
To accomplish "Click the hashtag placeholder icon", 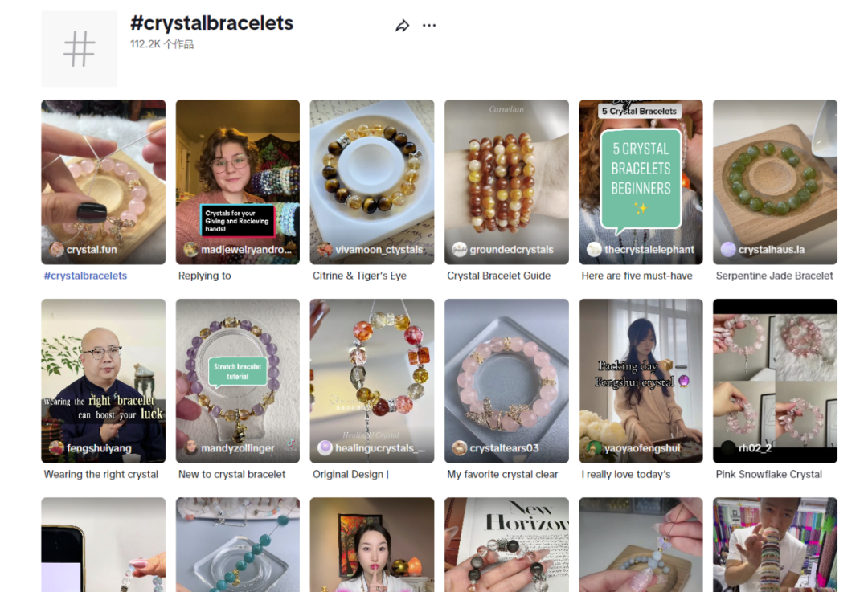I will tap(79, 49).
